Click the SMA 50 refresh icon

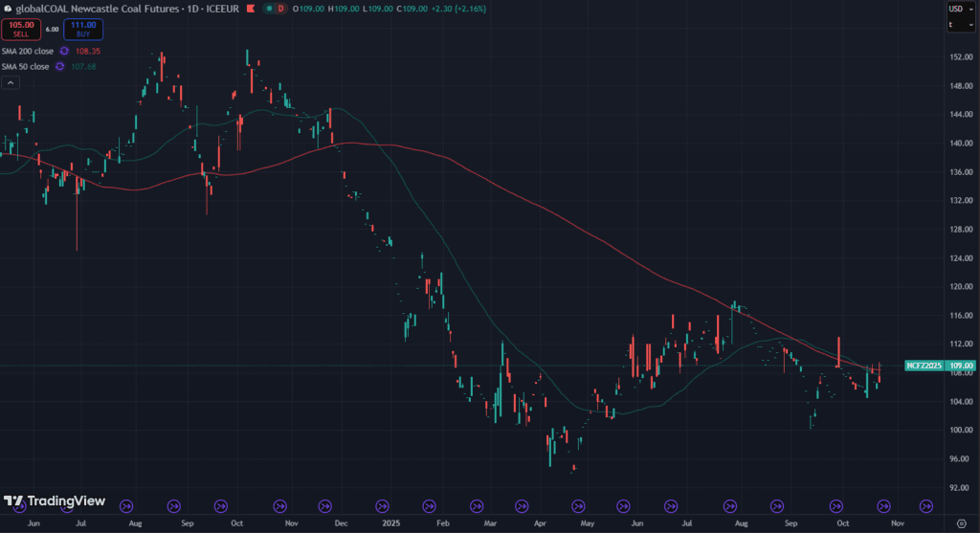(x=59, y=67)
